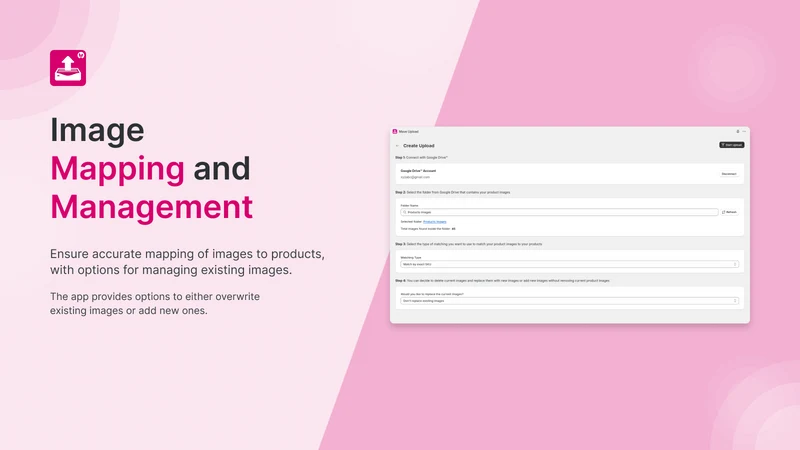Click the 'Image Mapping and Management' headline
800x450 pixels.
point(152,168)
